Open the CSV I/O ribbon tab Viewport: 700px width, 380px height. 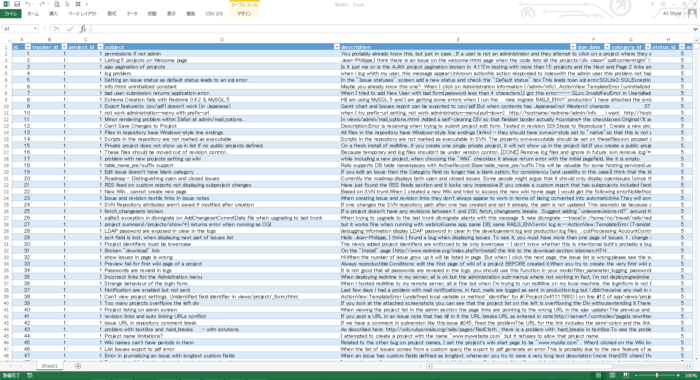[214, 14]
